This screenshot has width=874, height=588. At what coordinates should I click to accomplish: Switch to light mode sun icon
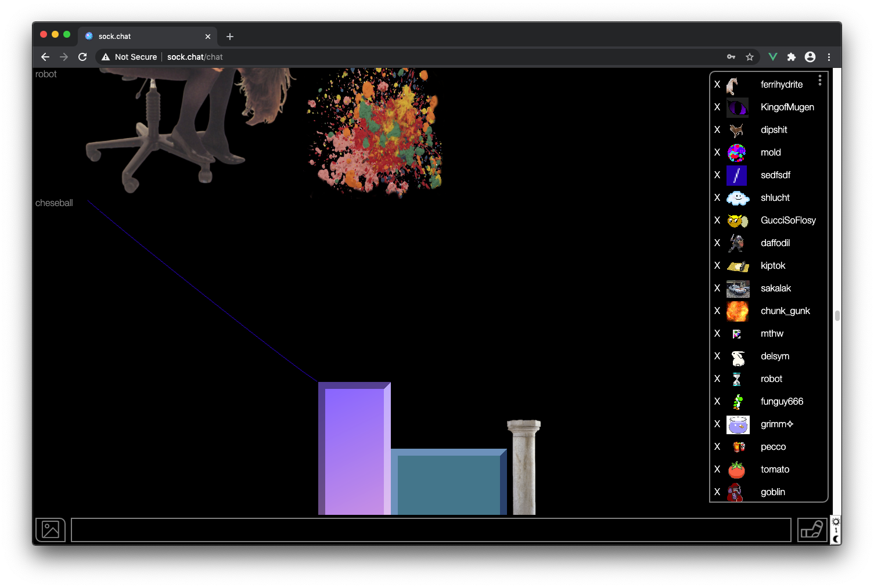pos(836,522)
